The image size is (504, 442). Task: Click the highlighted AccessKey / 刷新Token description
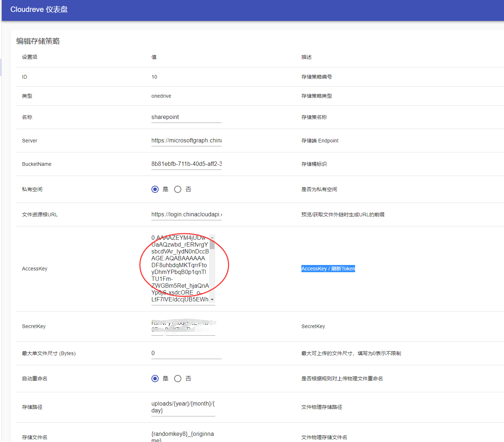click(x=328, y=269)
